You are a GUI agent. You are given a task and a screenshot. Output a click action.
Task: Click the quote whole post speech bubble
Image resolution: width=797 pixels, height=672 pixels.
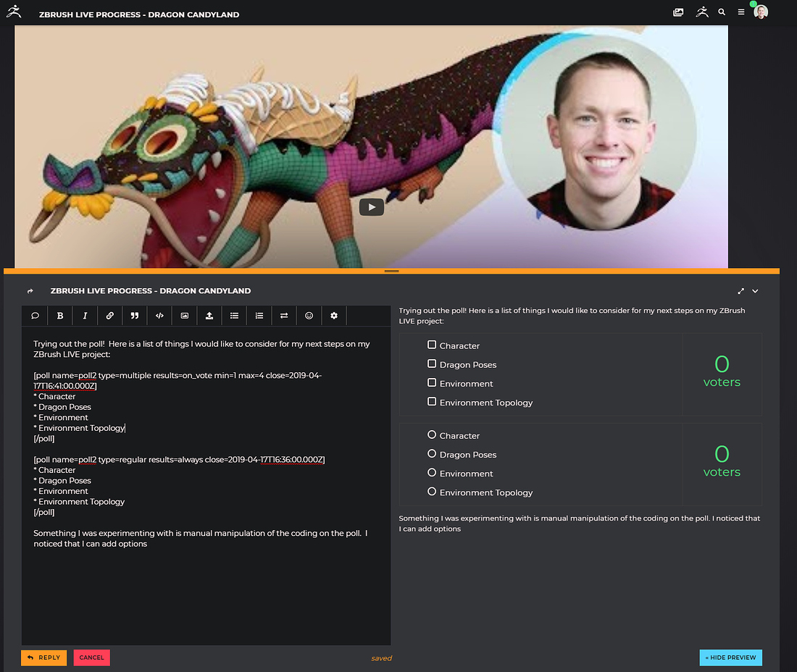point(35,316)
